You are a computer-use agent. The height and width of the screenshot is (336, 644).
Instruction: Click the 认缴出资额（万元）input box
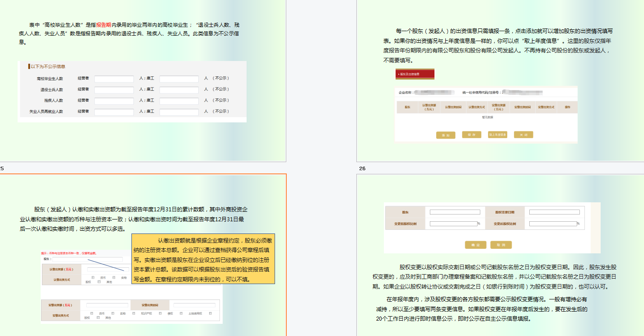click(108, 269)
